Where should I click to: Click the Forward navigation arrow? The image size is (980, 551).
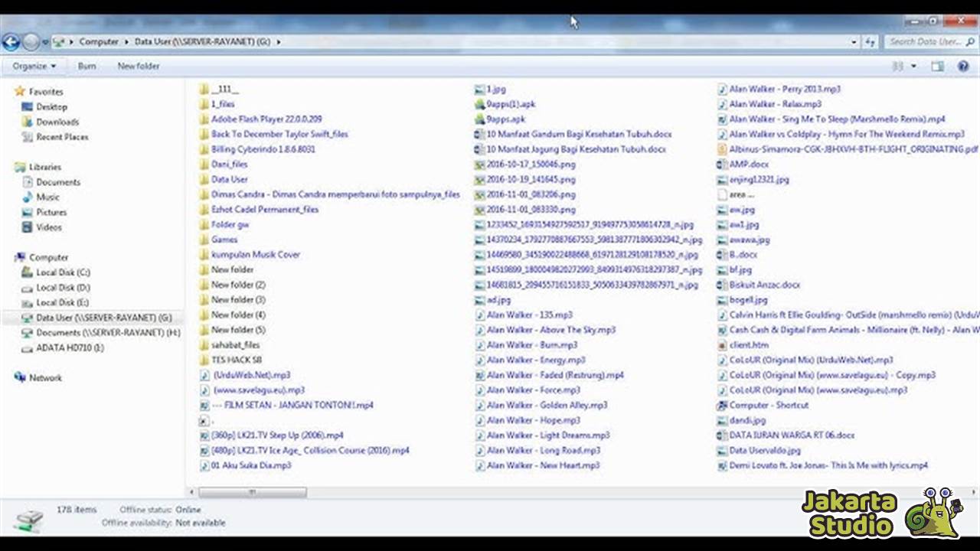tap(31, 41)
